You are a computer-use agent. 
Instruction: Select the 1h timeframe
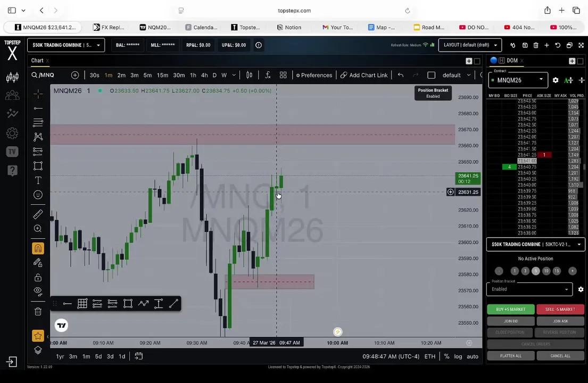(193, 76)
